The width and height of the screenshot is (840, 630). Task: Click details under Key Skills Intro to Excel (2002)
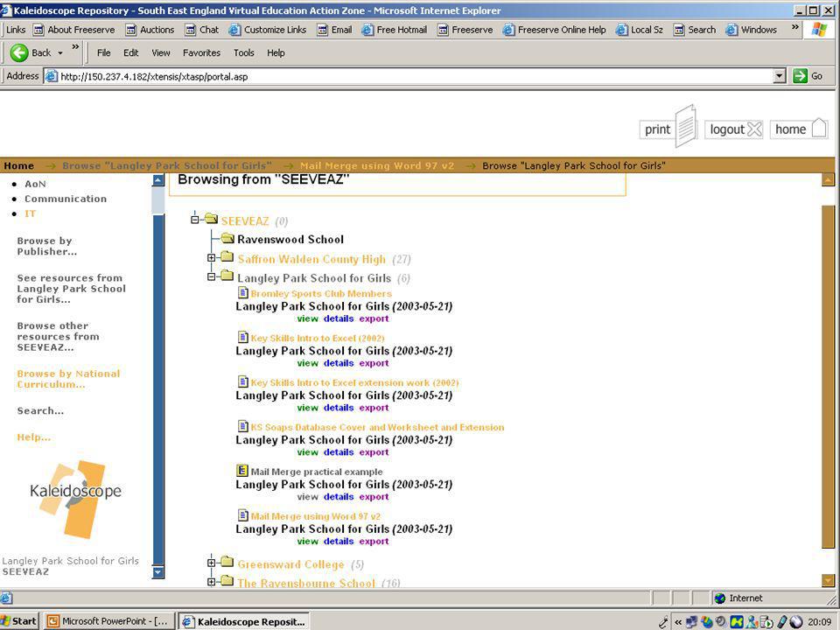[339, 363]
